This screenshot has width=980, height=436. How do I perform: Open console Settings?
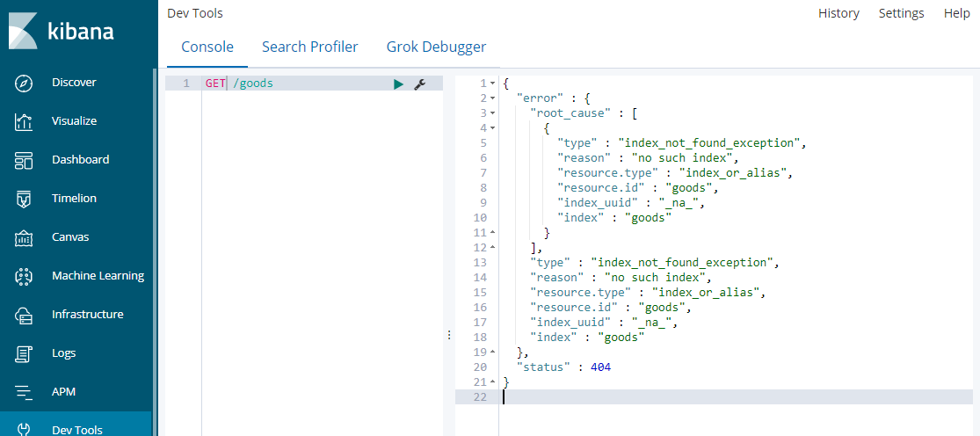(x=901, y=13)
